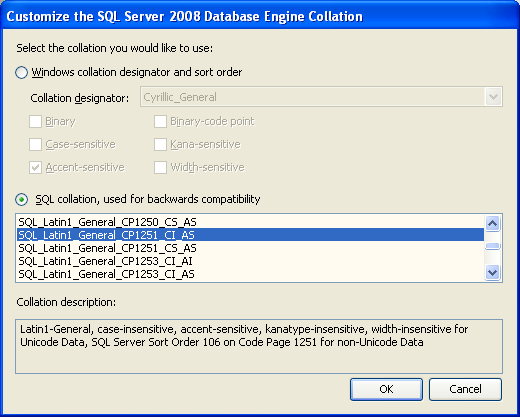Click the collation list scroll down arrow
The height and width of the screenshot is (417, 520).
click(x=493, y=273)
